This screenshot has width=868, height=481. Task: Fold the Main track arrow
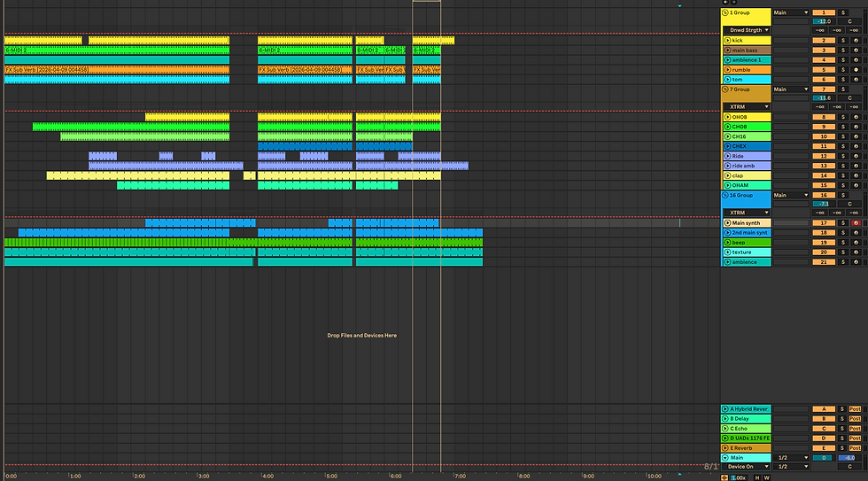[725, 458]
